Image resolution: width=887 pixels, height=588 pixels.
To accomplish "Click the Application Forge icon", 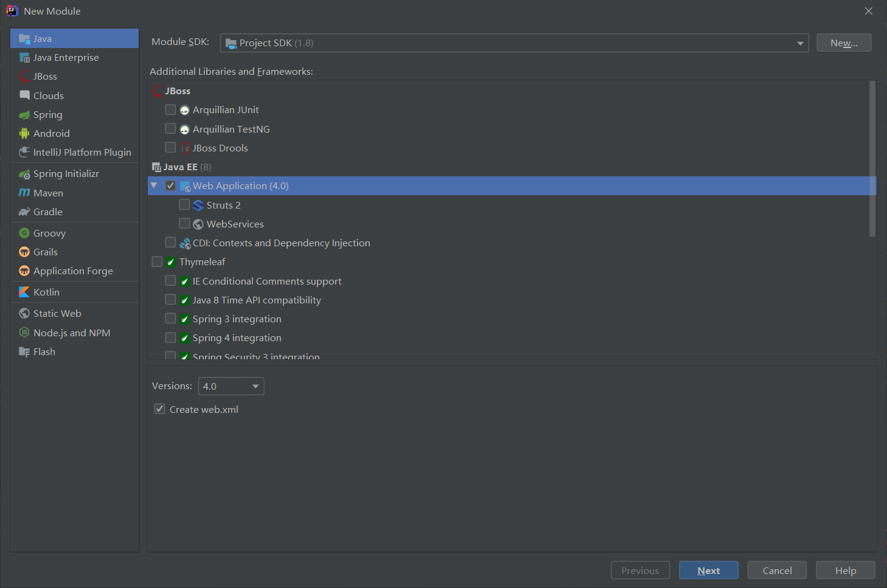I will pyautogui.click(x=24, y=271).
